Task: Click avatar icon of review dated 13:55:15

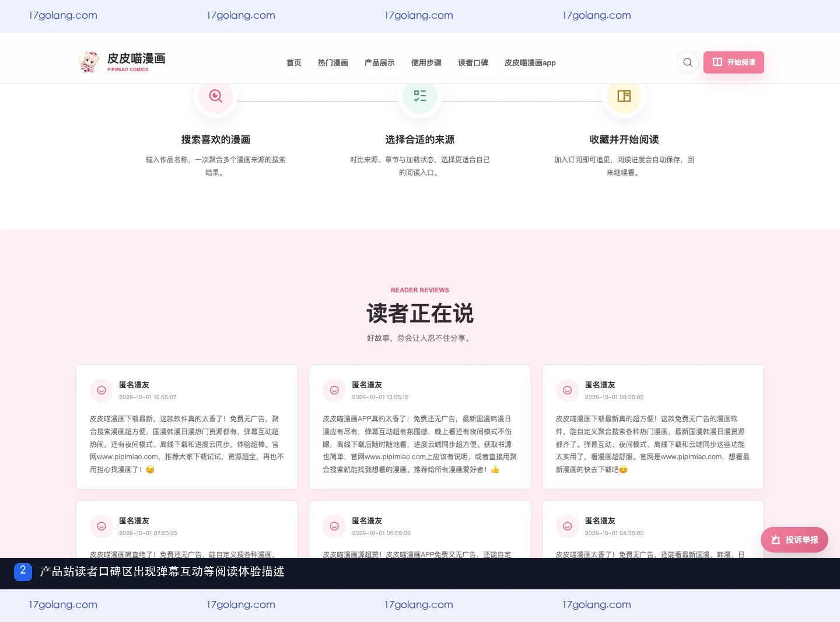Action: click(334, 390)
